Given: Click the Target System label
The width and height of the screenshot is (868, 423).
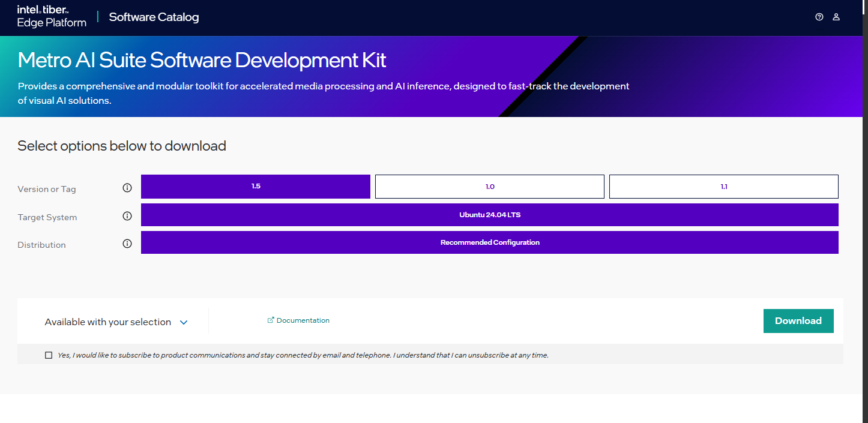Looking at the screenshot, I should (47, 217).
